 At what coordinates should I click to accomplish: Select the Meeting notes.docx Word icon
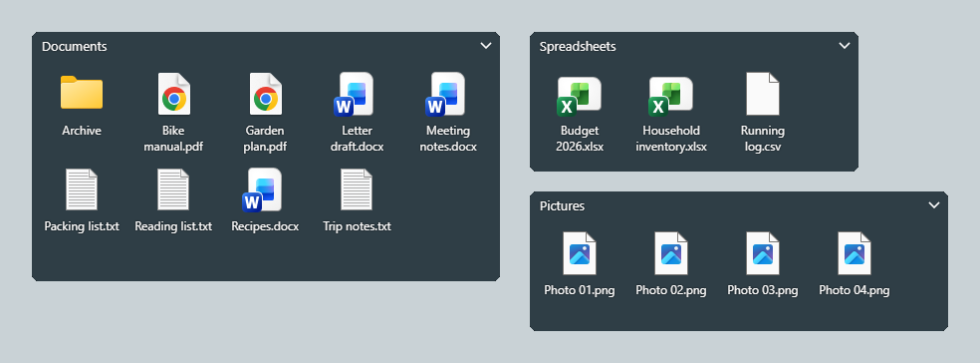pos(445,94)
